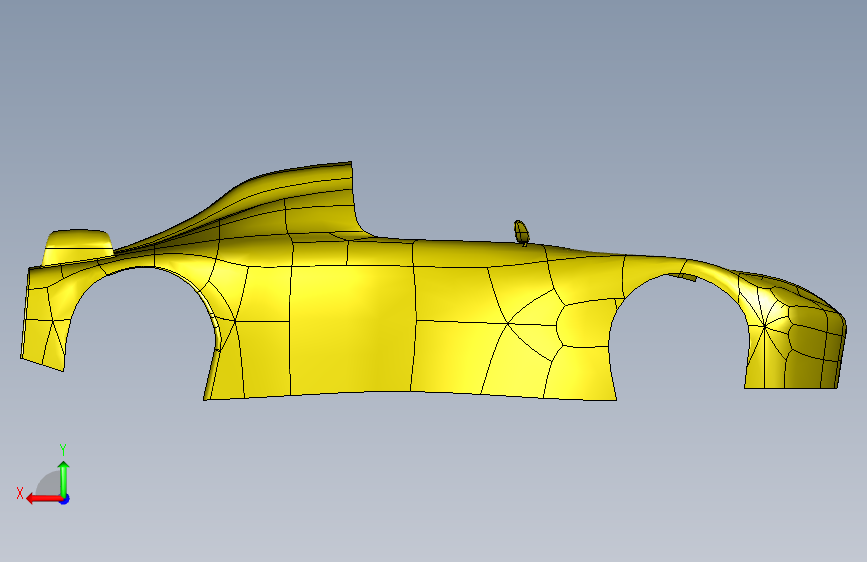Select the rear spoiler block above the tail
This screenshot has width=867, height=562.
78,246
